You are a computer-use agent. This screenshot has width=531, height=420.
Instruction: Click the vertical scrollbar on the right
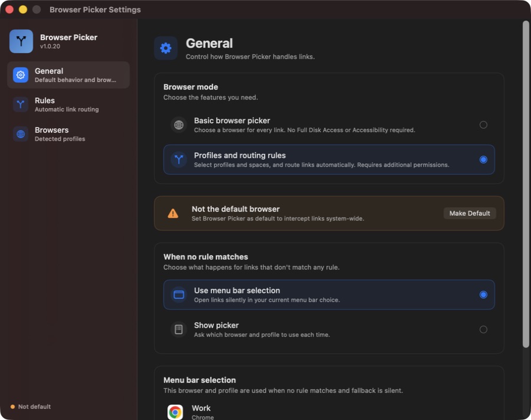[x=526, y=184]
